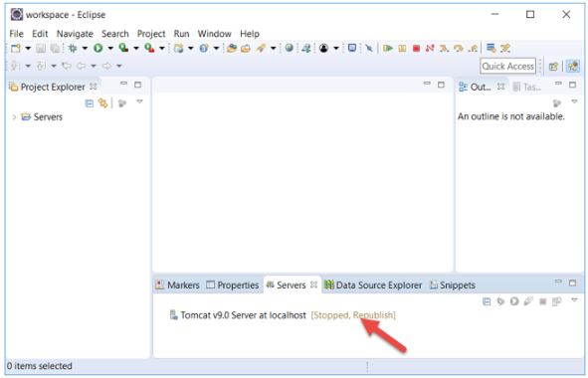This screenshot has height=378, width=588.
Task: Open Project Explorer view menu triangle
Action: coord(139,101)
